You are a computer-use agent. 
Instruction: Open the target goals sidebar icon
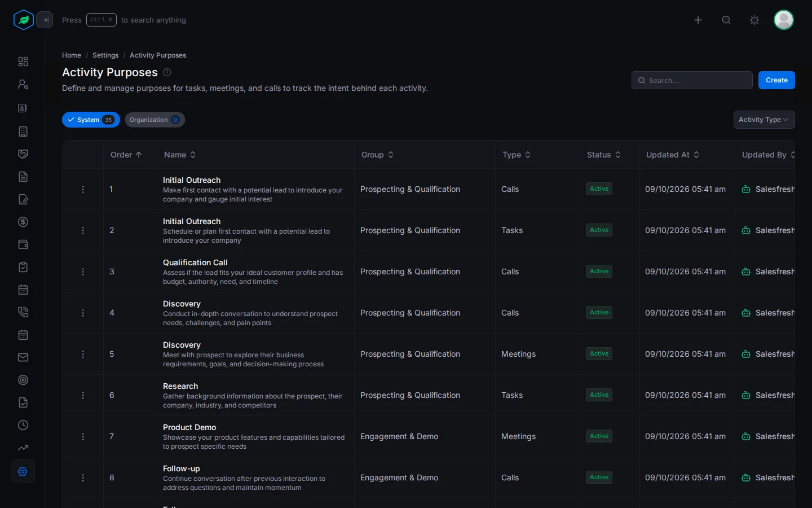(x=23, y=380)
